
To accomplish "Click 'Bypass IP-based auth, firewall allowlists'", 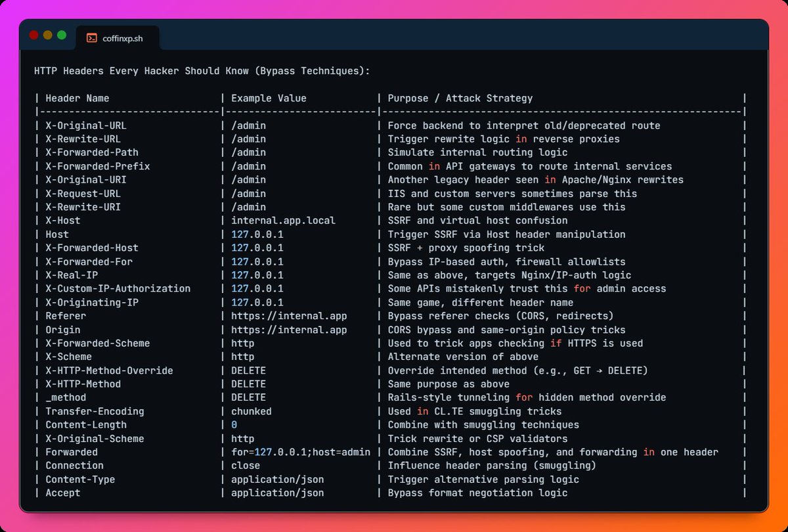I will (x=506, y=261).
